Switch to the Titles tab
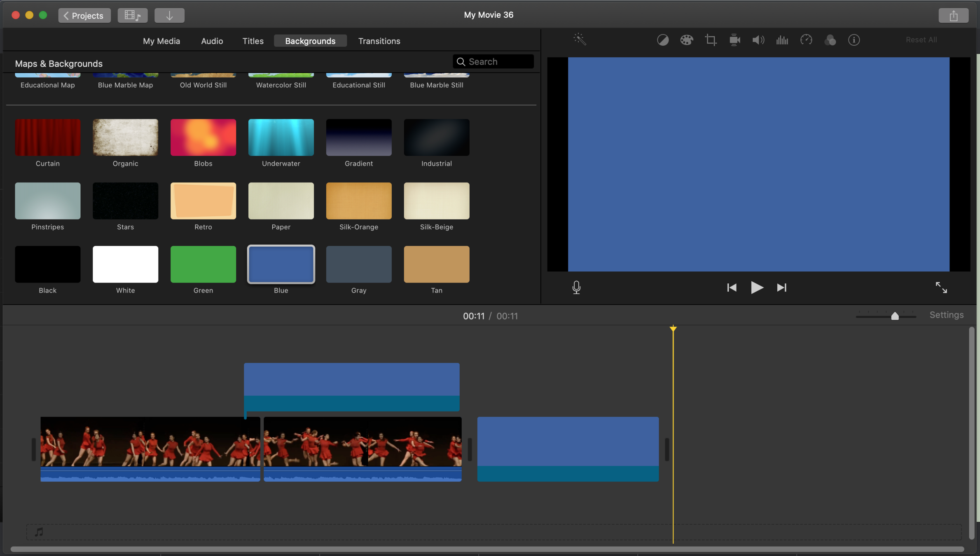 (x=253, y=41)
